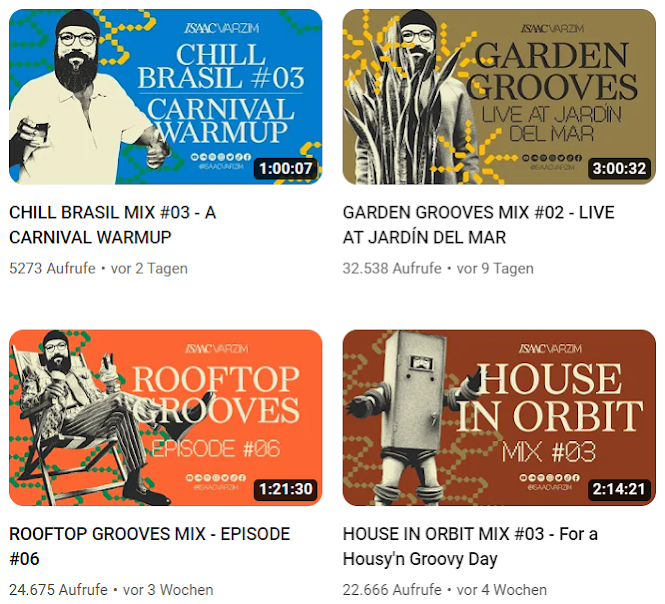Click title ROOFTOP GROOVES MIX - EPISODE #06
This screenshot has height=604, width=665.
tap(150, 546)
